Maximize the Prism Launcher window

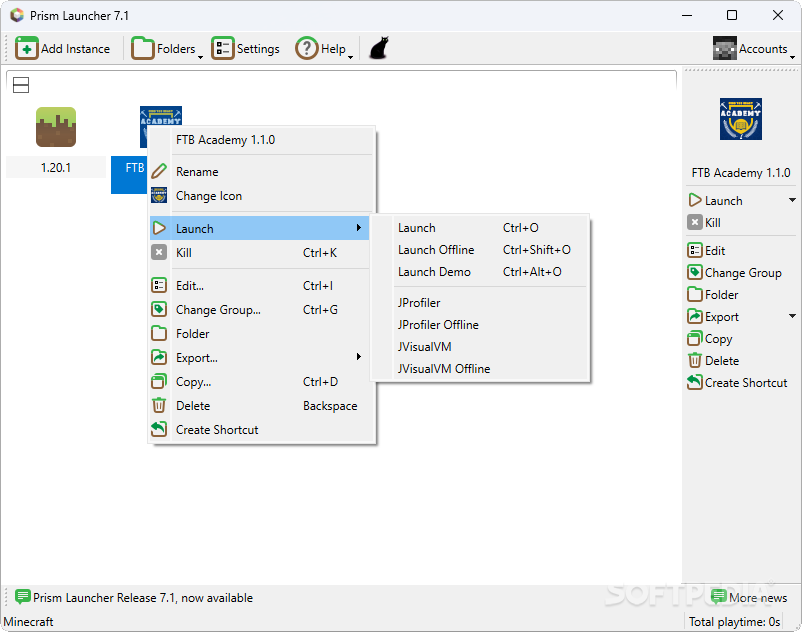(x=732, y=15)
